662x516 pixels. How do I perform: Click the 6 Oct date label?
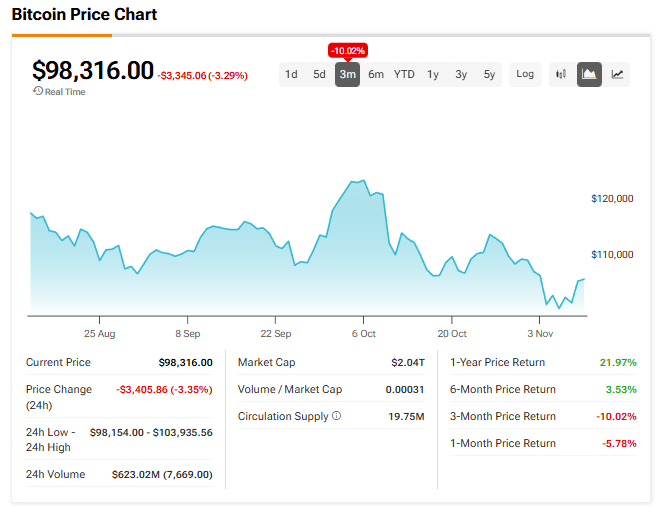[x=364, y=334]
